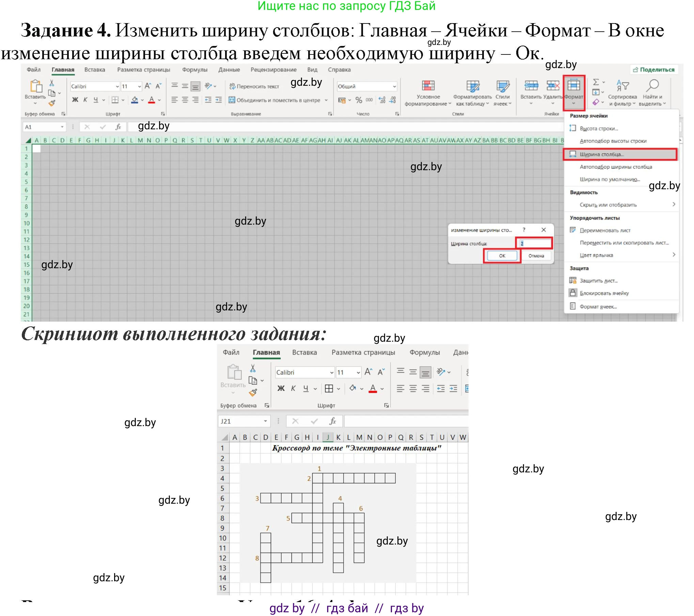This screenshot has height=616, width=694.
Task: Click the percent style icon
Action: (358, 99)
